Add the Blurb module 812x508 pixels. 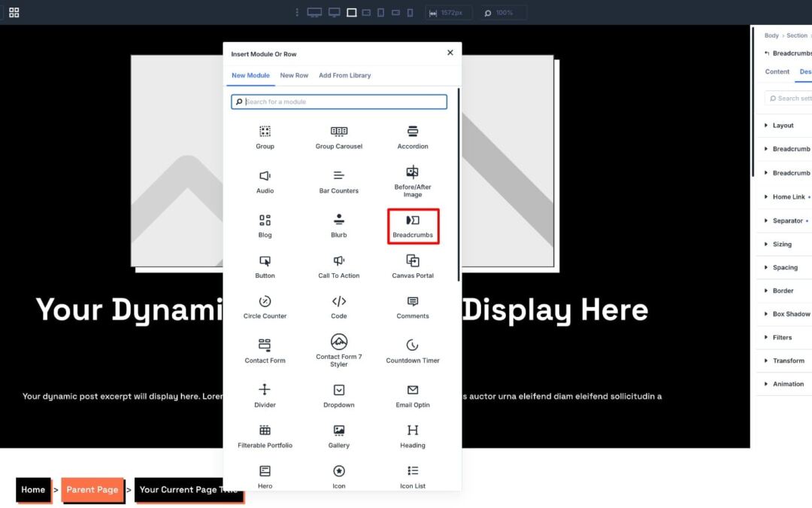pyautogui.click(x=338, y=226)
